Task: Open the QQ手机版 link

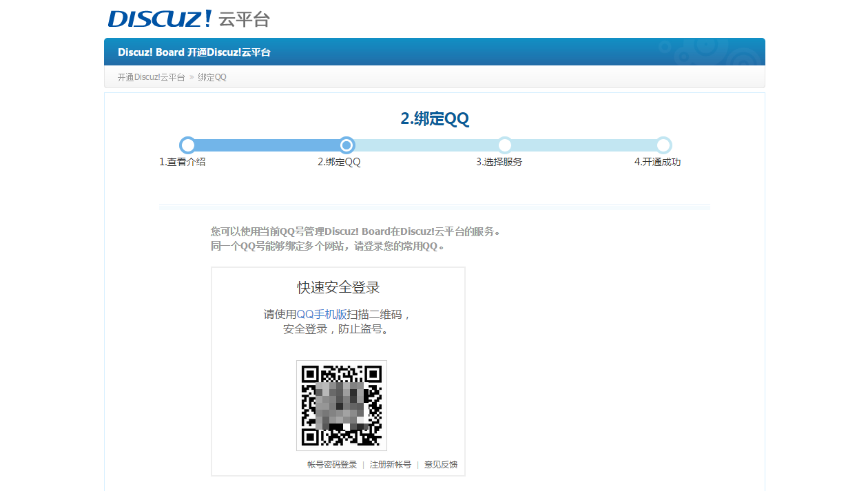Action: click(322, 314)
